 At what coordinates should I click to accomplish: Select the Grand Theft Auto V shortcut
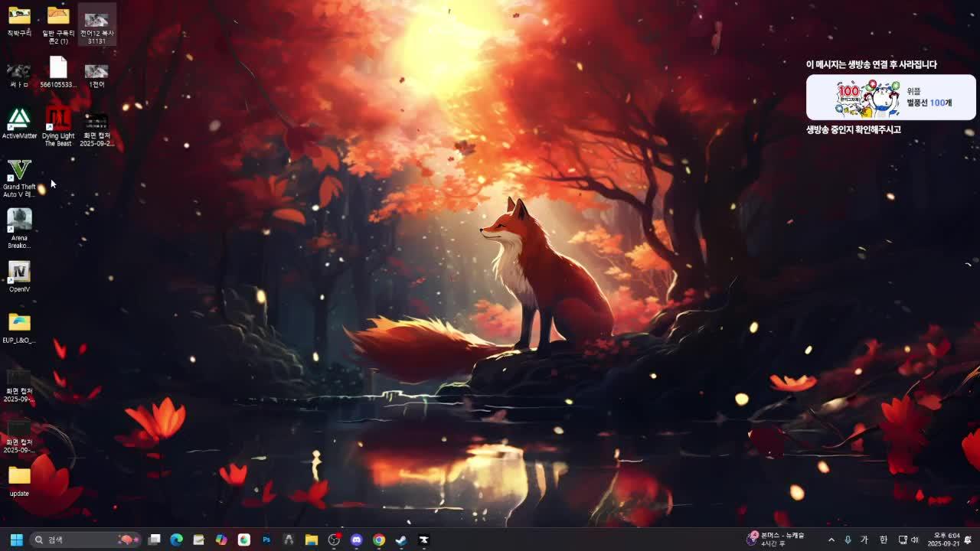click(x=19, y=178)
